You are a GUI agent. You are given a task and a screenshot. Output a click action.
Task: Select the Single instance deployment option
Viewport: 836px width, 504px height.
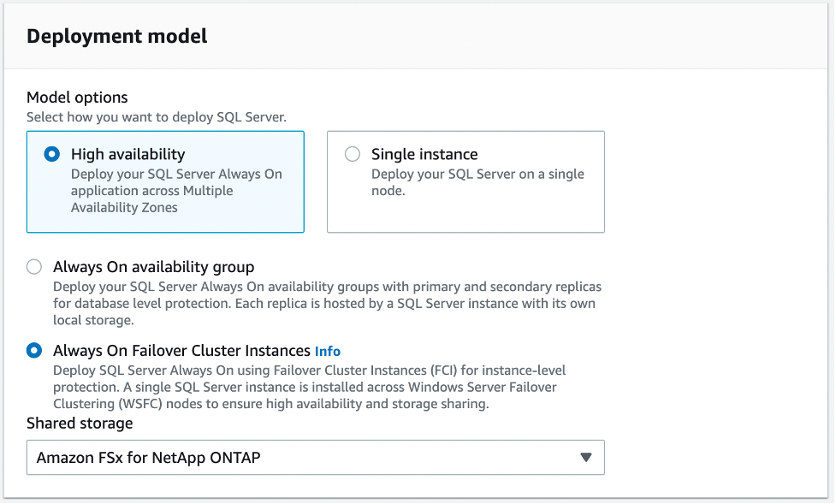[x=352, y=154]
